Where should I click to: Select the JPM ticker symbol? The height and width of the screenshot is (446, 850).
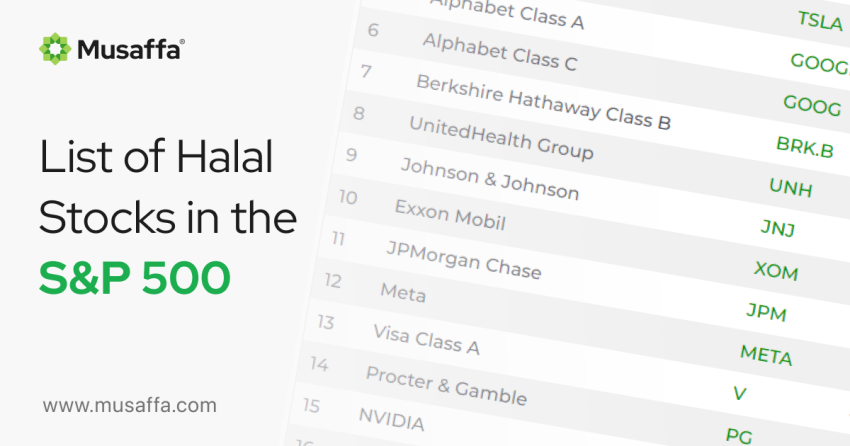point(766,313)
